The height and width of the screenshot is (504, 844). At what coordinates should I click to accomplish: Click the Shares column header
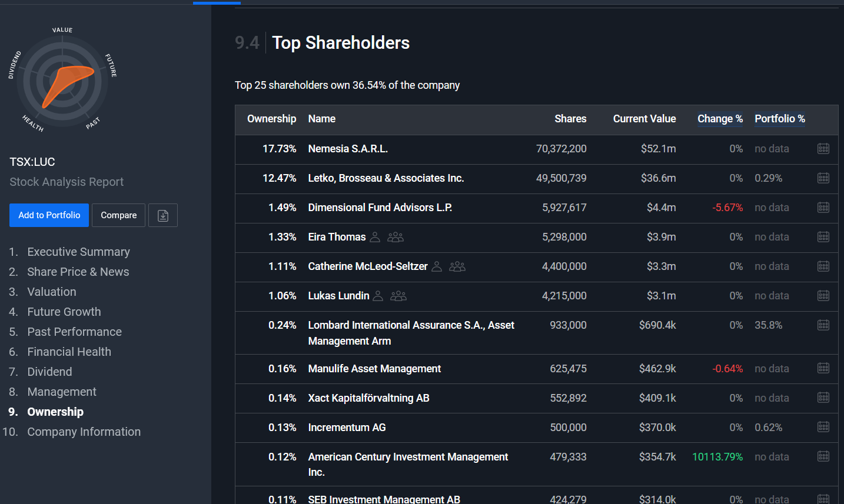coord(570,119)
